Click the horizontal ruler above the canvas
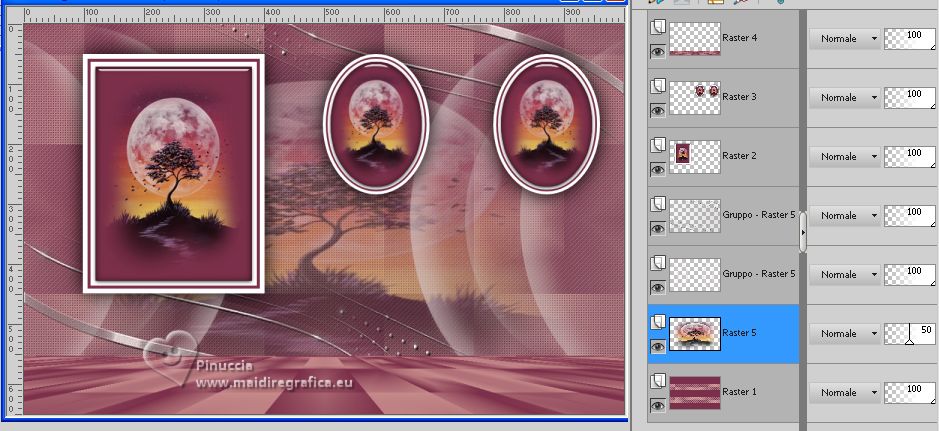This screenshot has width=939, height=431. [x=324, y=16]
